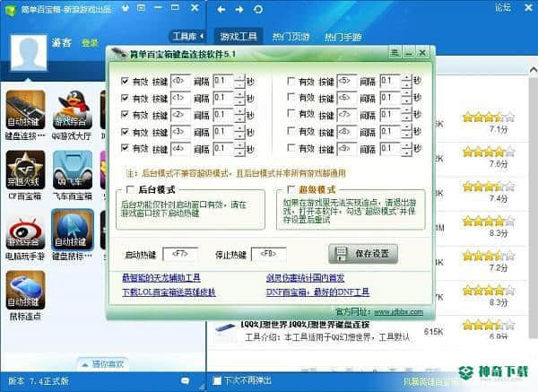The width and height of the screenshot is (538, 392).
Task: Decrease interval for key <1> with down arrow
Action: click(x=239, y=102)
